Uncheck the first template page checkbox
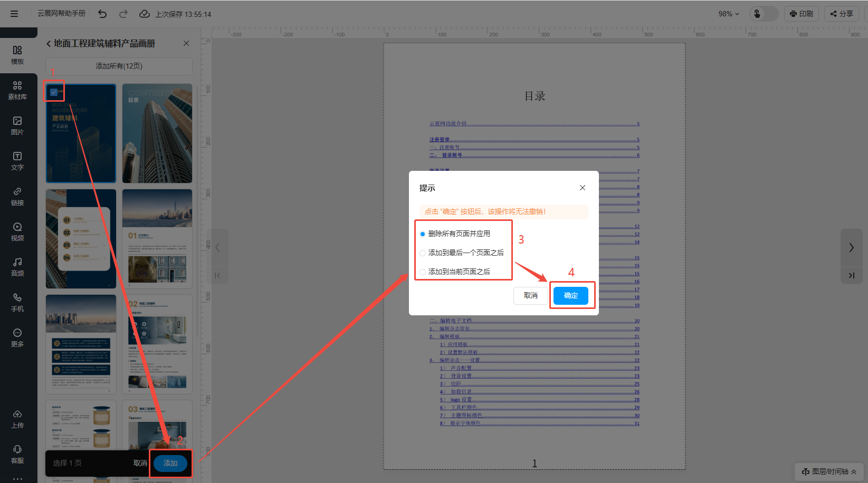Viewport: 868px width, 483px height. [54, 92]
